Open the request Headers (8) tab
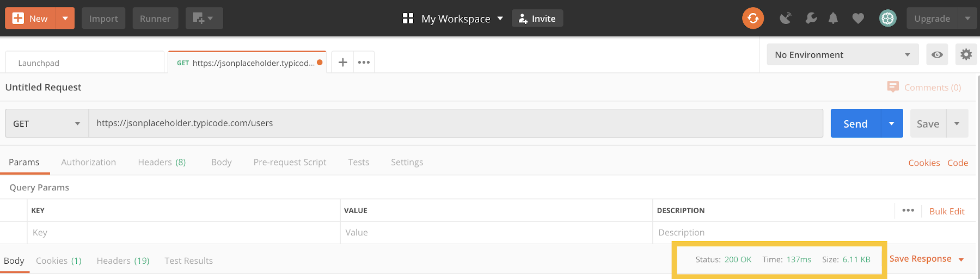 (162, 162)
